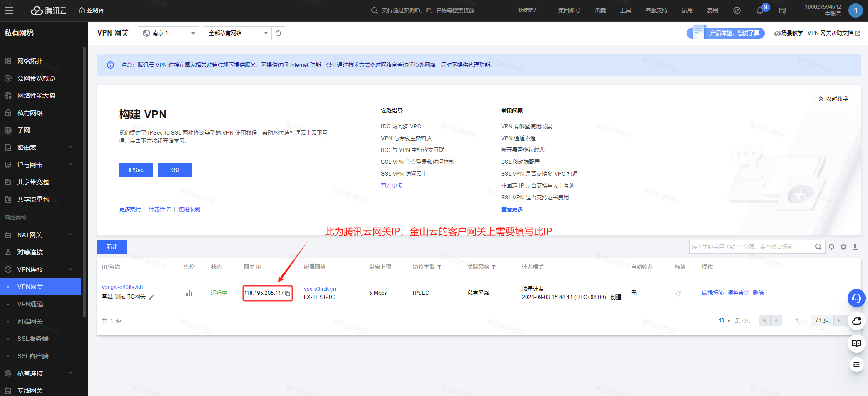The image size is (868, 396).
Task: Select VPN通道 in the sidebar
Action: [30, 304]
